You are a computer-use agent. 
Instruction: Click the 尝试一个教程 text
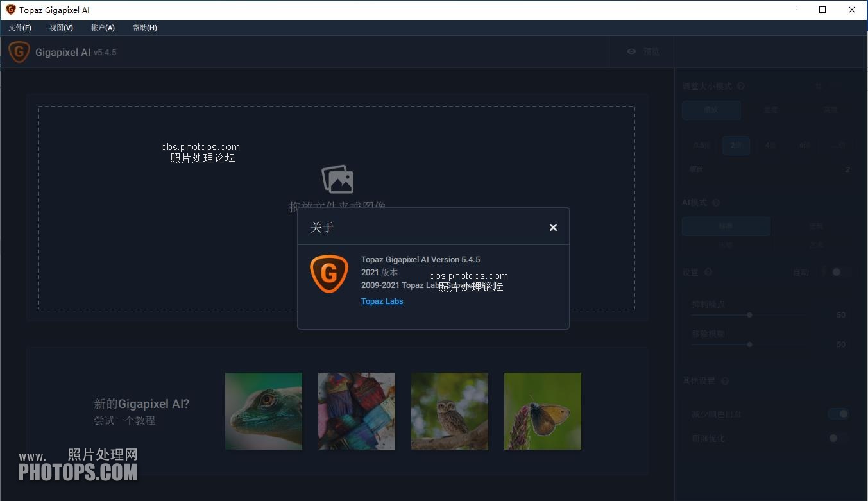[124, 421]
